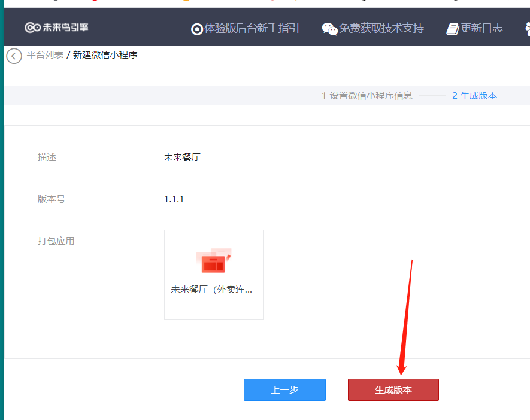Click the 未来鸟引擎 logo
Viewport: 530px width, 420px height.
point(56,28)
